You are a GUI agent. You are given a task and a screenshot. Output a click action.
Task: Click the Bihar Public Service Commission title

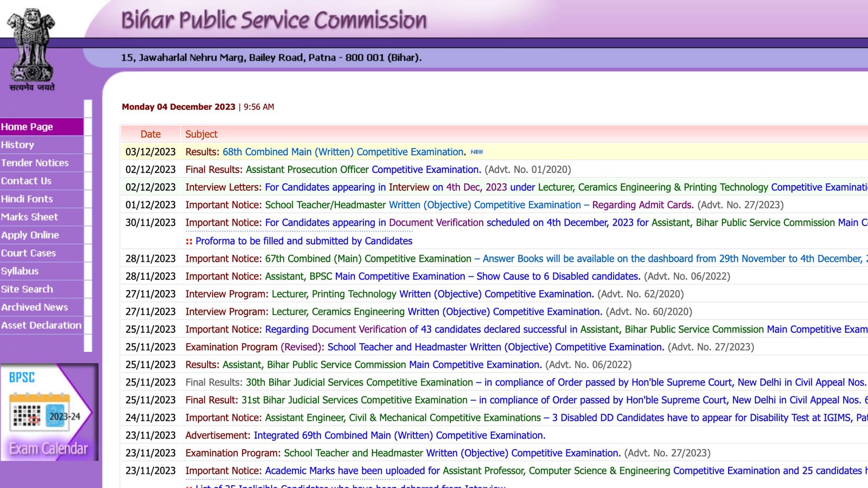pyautogui.click(x=274, y=20)
